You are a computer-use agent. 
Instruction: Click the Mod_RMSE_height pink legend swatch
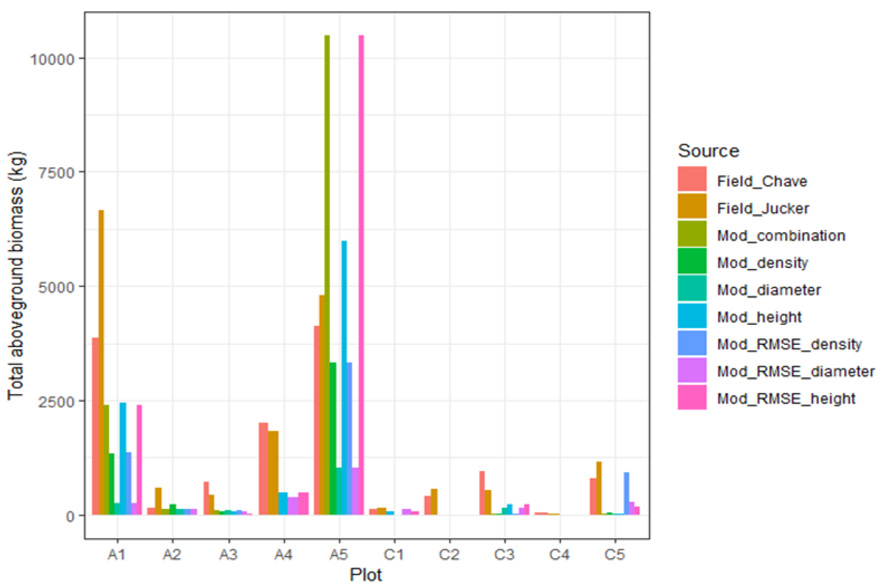coord(692,397)
